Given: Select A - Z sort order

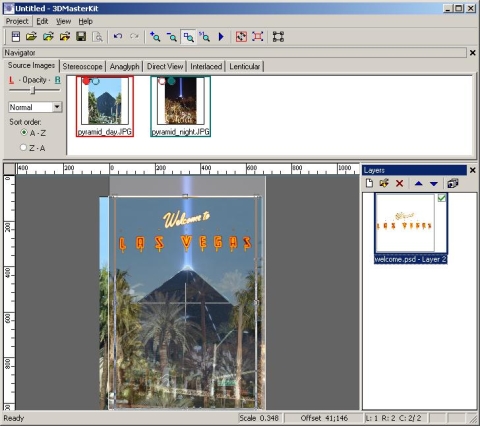Looking at the screenshot, I should [24, 133].
